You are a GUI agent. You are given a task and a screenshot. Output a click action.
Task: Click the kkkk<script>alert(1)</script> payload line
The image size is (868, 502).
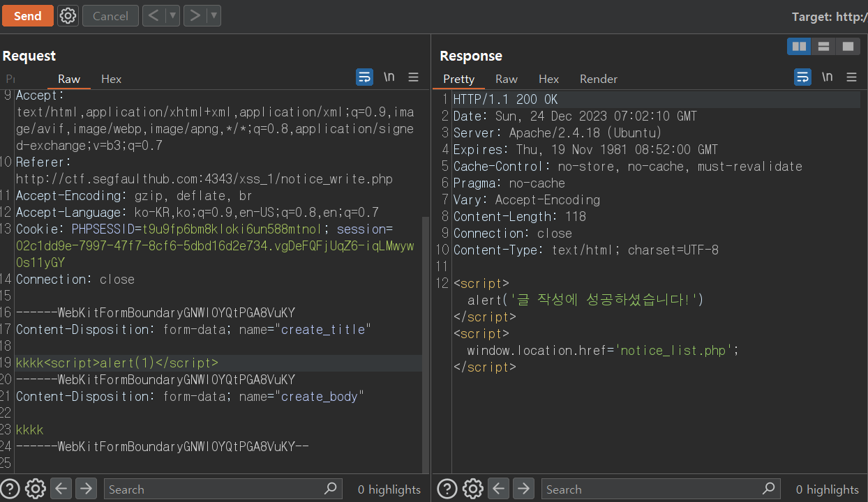(117, 363)
